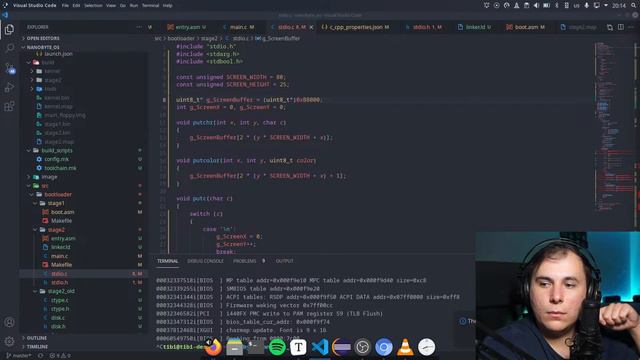Collapse the src folder
The height and width of the screenshot is (360, 640).
44,186
